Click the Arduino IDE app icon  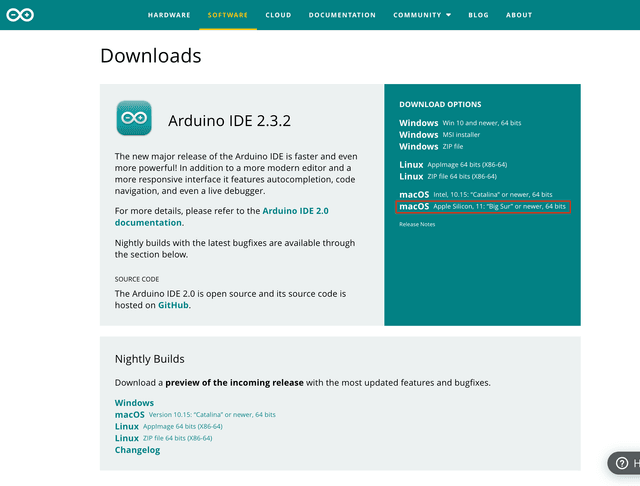tap(134, 118)
